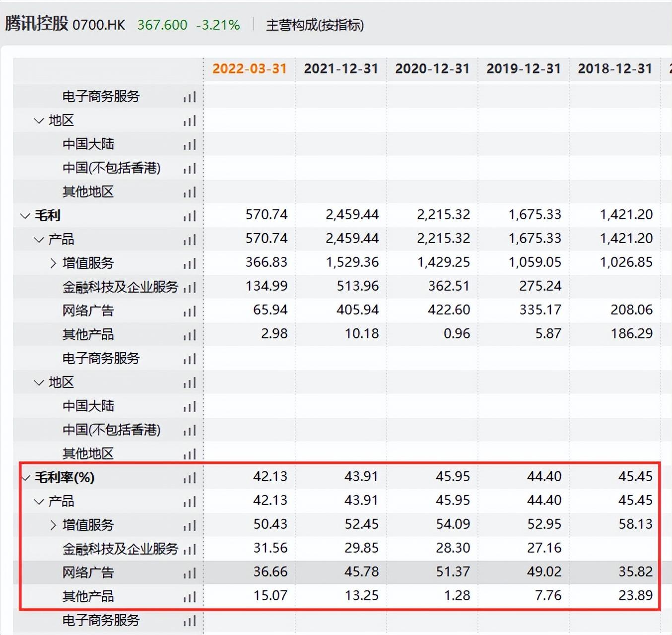Screen dimensions: 672x635
Task: Open chart icon for 产品 row directly under 毛利
Action: click(190, 240)
